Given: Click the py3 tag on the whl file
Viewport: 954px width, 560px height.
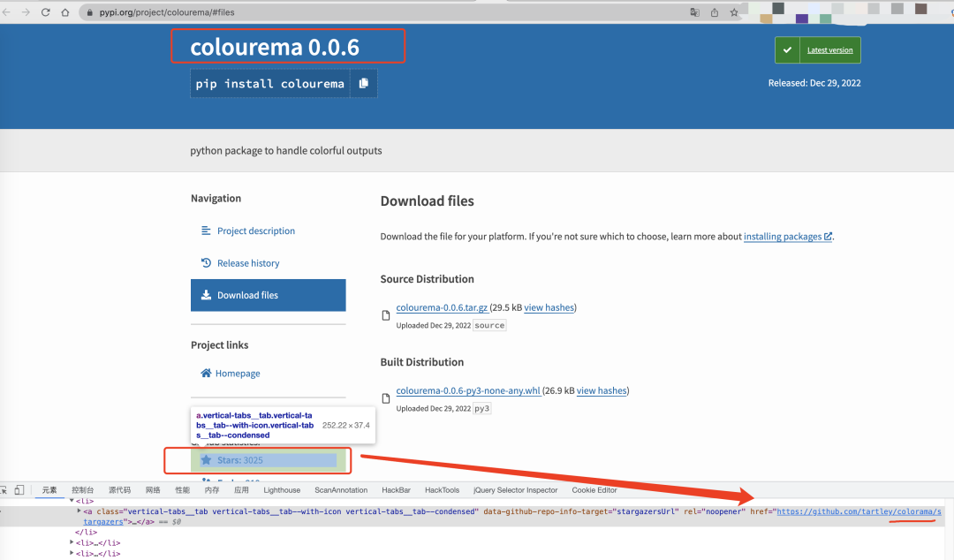Looking at the screenshot, I should point(482,408).
